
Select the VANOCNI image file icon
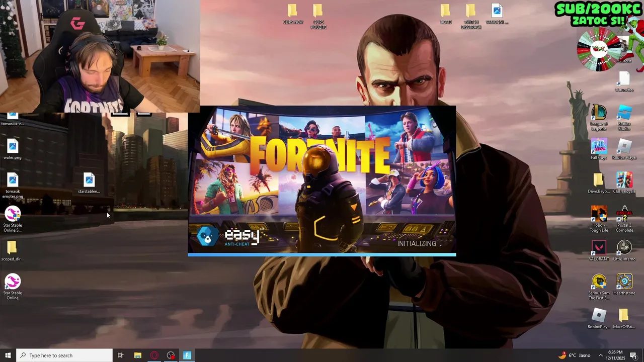[x=497, y=14]
